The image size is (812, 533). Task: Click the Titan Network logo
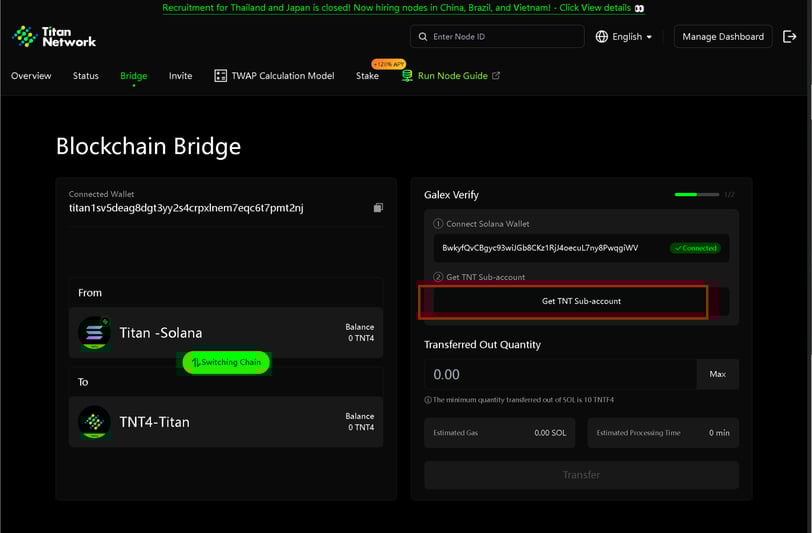pyautogui.click(x=54, y=37)
